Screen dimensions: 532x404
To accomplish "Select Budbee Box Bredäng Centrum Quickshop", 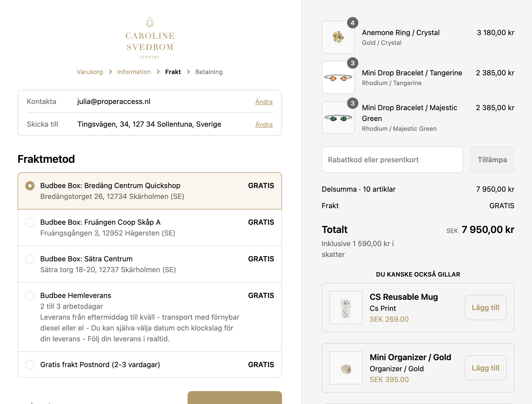I will click(150, 191).
